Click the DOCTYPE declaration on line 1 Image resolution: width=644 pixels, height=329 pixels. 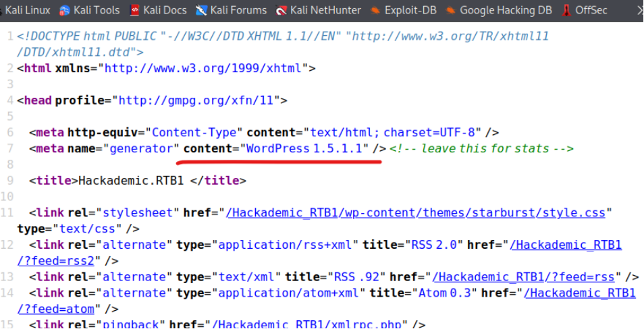tap(283, 44)
